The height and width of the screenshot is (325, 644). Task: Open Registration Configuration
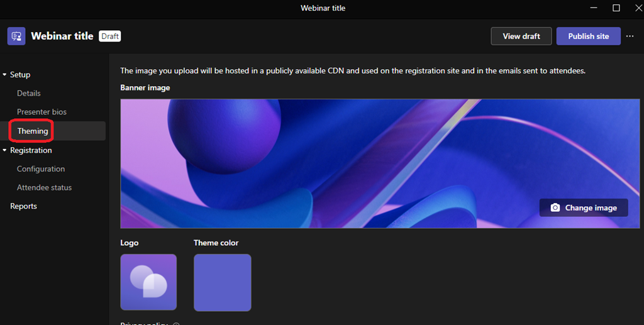pyautogui.click(x=41, y=168)
